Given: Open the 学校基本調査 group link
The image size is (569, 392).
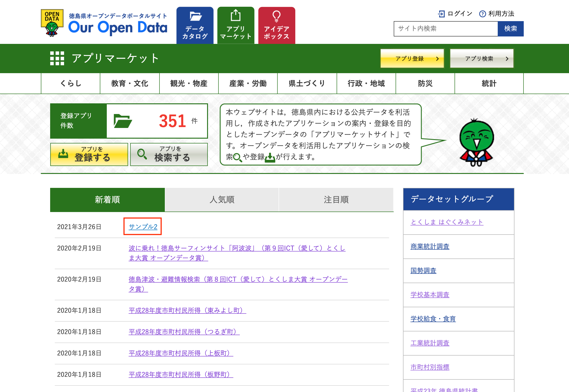Looking at the screenshot, I should pyautogui.click(x=430, y=294).
